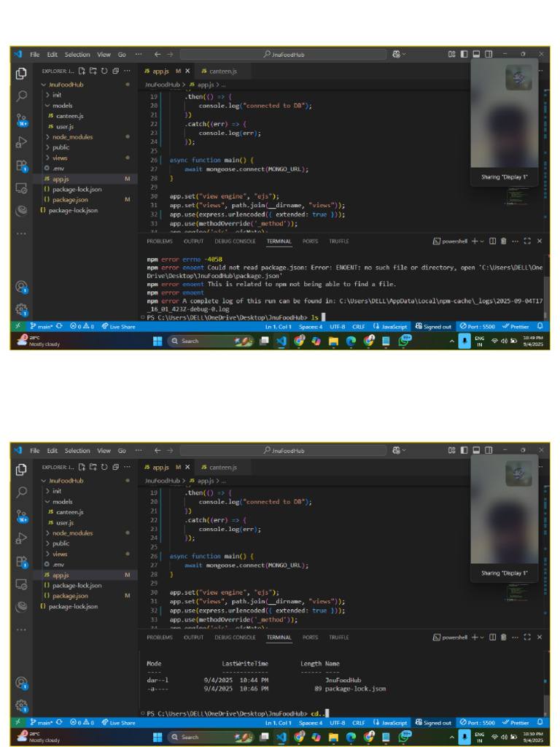
Task: Expand init folder in upper Explorer
Action: coord(47,95)
